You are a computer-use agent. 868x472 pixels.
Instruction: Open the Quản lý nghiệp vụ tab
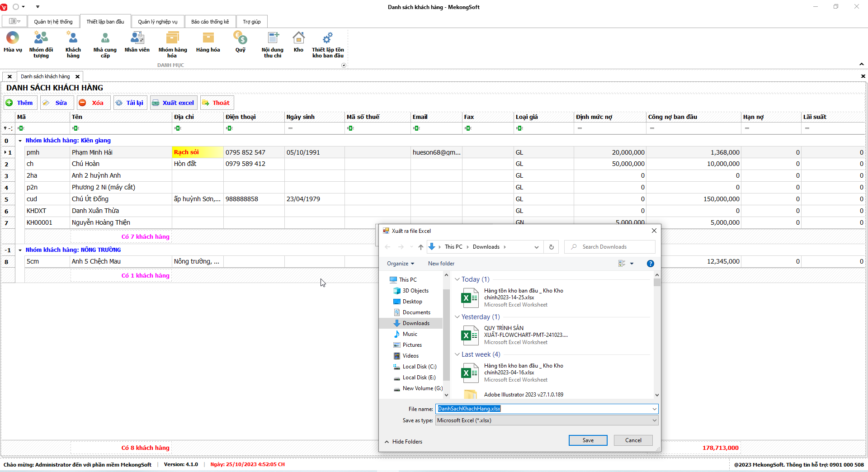[x=157, y=22]
